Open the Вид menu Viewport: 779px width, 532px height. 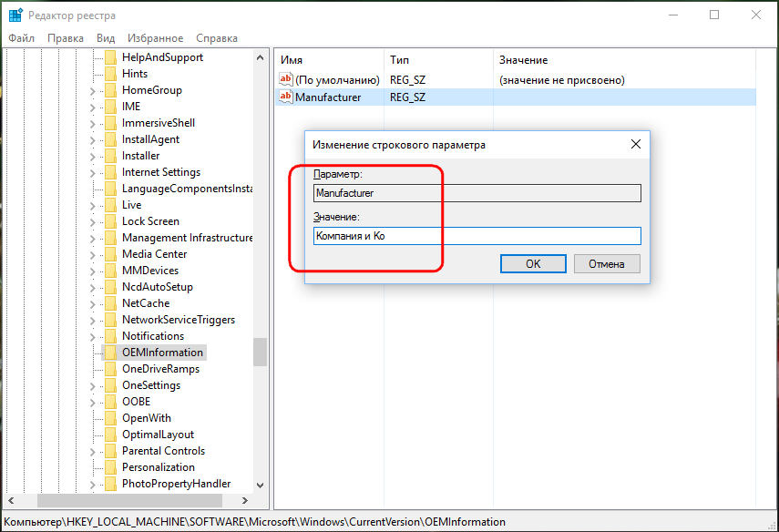pos(106,38)
